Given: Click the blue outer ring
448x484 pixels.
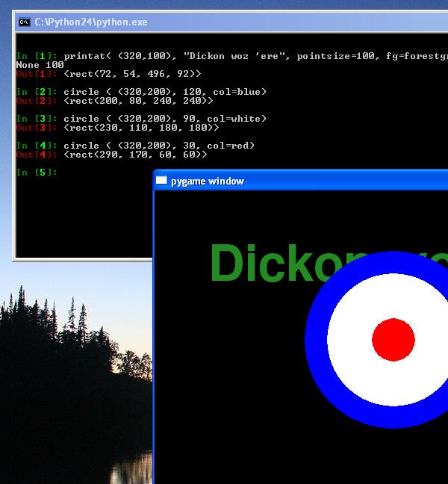Looking at the screenshot, I should tap(317, 339).
